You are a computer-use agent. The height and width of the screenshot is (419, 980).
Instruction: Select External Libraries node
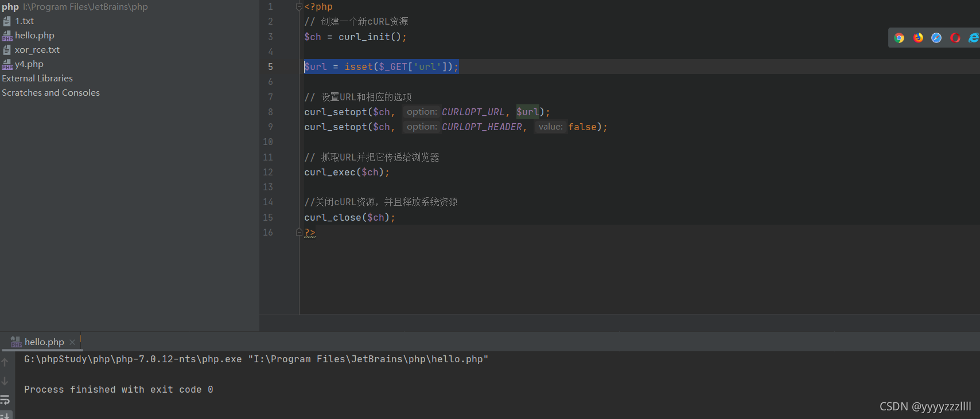click(x=37, y=79)
